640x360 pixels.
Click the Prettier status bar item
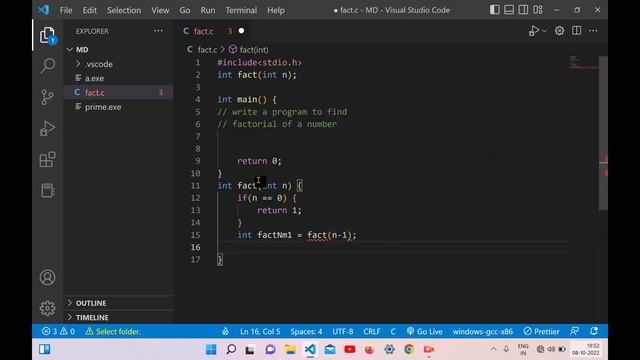(541, 331)
